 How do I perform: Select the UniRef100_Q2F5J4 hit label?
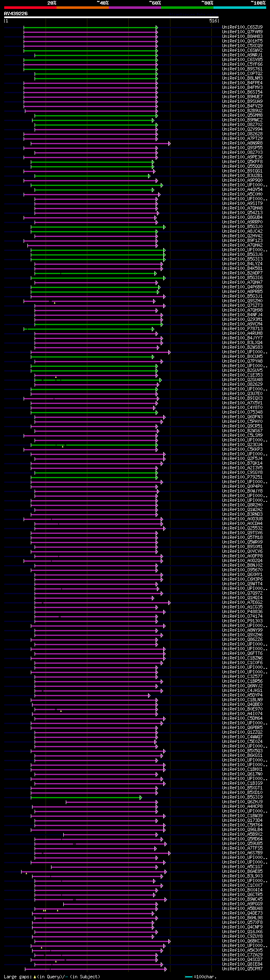pos(242,459)
